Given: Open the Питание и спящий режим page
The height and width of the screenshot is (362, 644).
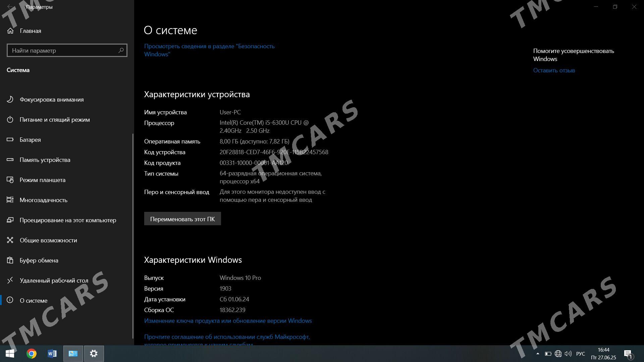Looking at the screenshot, I should tap(67, 119).
